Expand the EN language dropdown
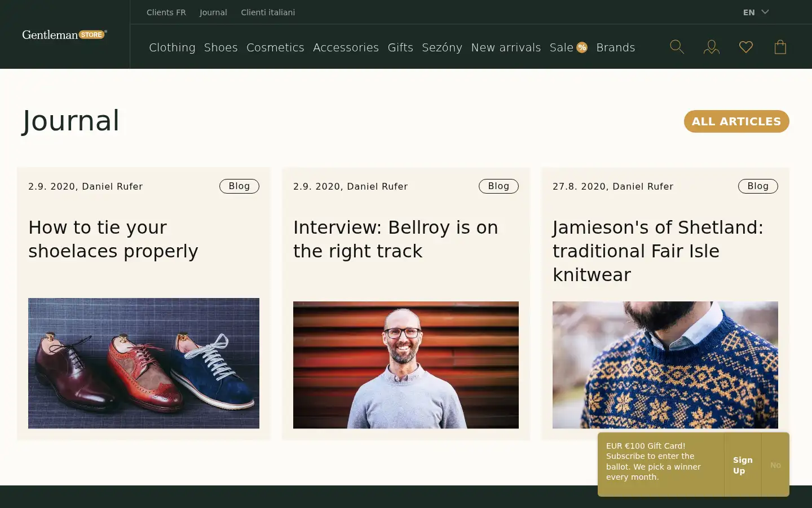This screenshot has height=508, width=812. click(756, 12)
